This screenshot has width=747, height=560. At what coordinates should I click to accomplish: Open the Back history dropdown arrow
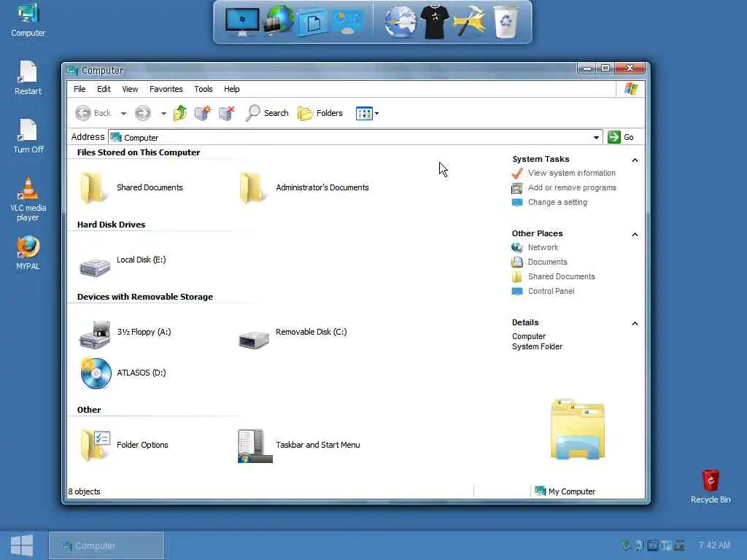tap(123, 113)
